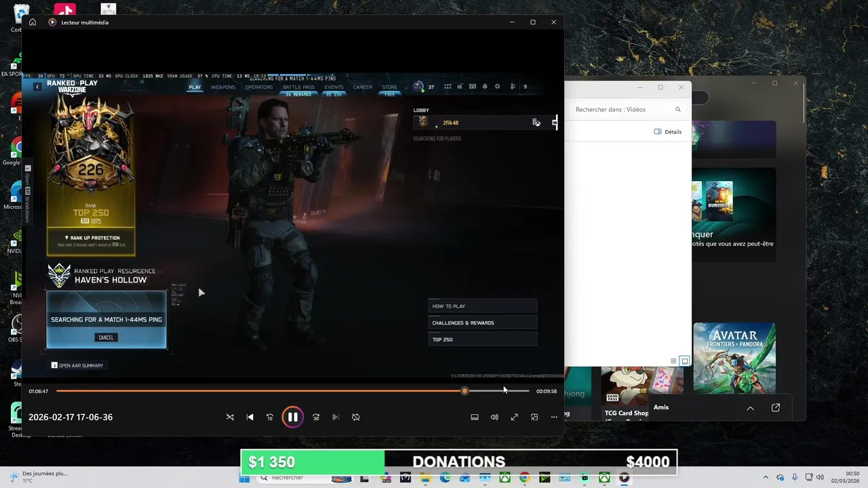The image size is (868, 488).
Task: Open Google Chrome from the taskbar
Action: (x=524, y=478)
